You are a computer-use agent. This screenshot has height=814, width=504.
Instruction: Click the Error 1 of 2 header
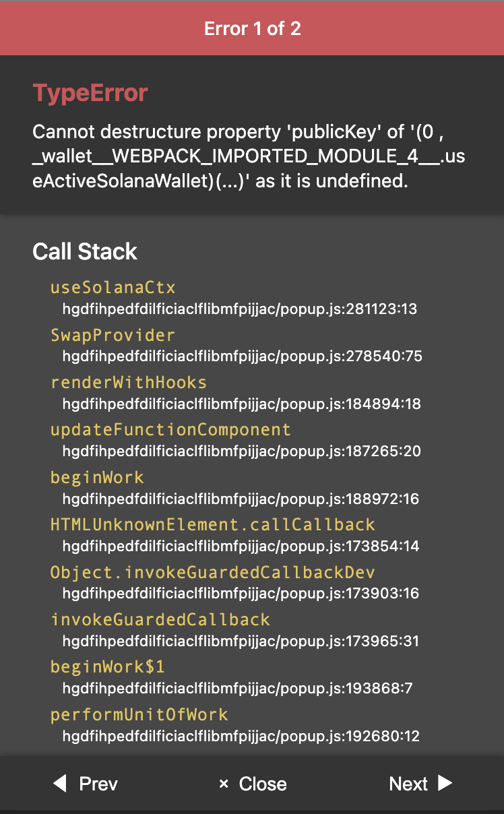pyautogui.click(x=252, y=28)
